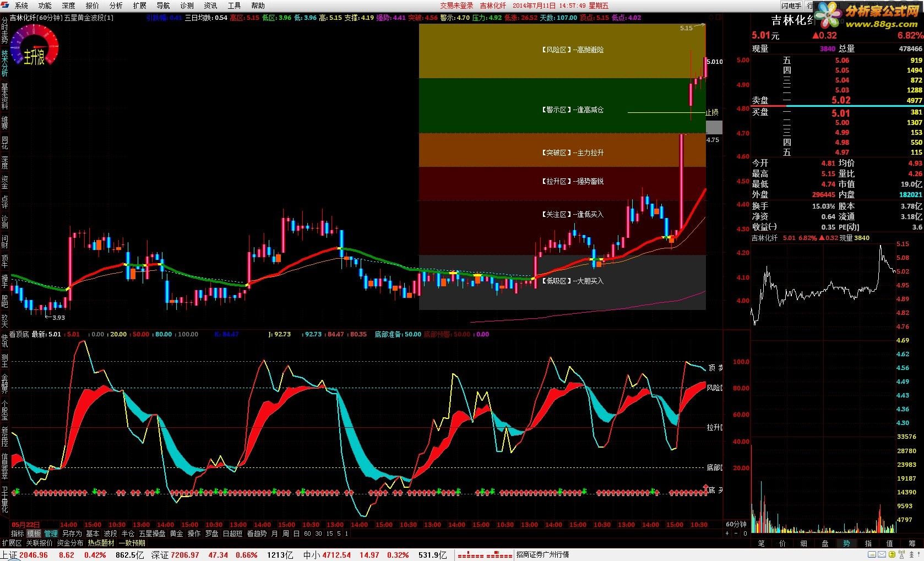Switch chart period to 15 minutes
The width and height of the screenshot is (924, 561).
click(x=329, y=533)
